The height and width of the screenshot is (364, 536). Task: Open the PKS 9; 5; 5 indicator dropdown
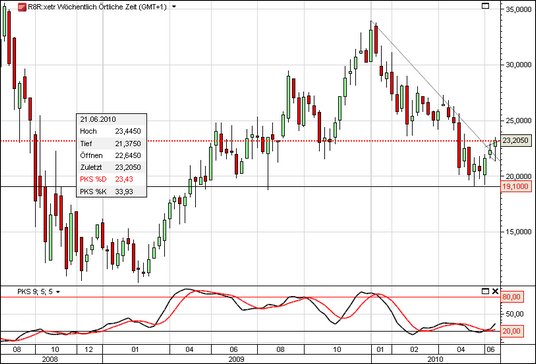(x=58, y=292)
